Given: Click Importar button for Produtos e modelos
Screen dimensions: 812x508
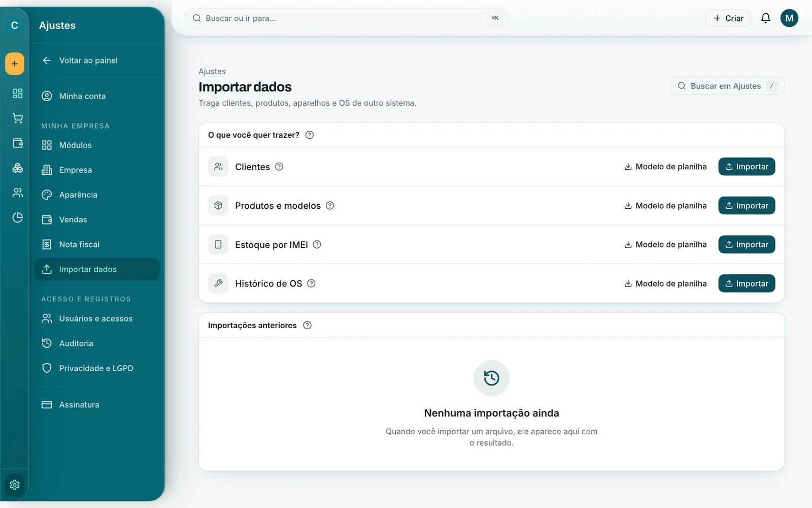Looking at the screenshot, I should tap(747, 206).
